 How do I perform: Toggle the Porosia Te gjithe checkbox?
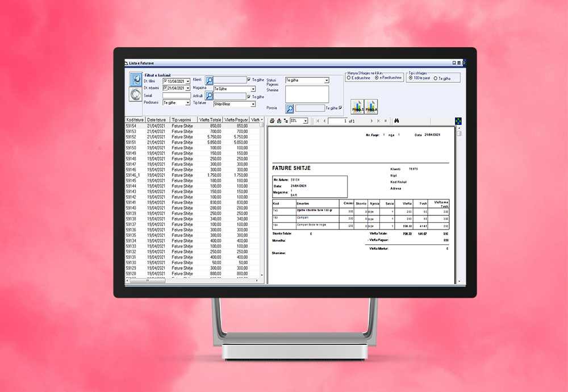pyautogui.click(x=340, y=108)
